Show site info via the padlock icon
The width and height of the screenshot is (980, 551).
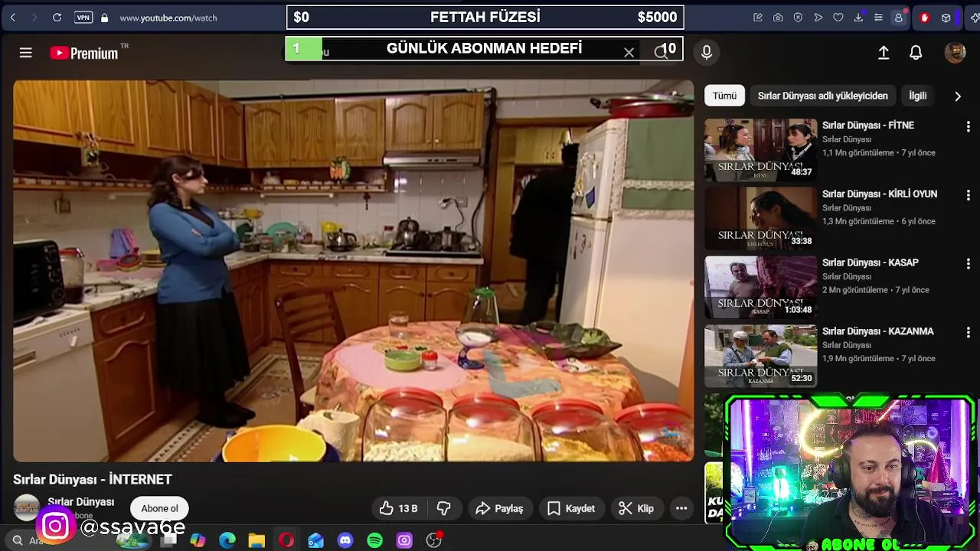(105, 18)
